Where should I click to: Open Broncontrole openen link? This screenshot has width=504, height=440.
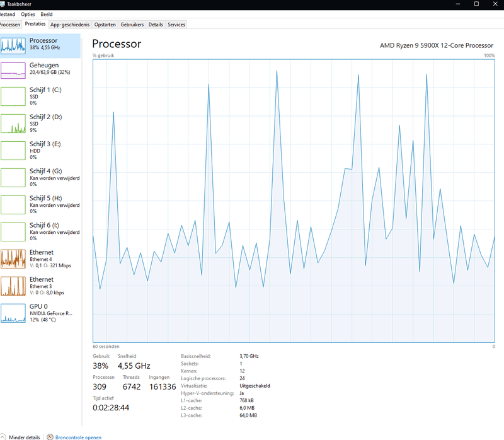(78, 437)
